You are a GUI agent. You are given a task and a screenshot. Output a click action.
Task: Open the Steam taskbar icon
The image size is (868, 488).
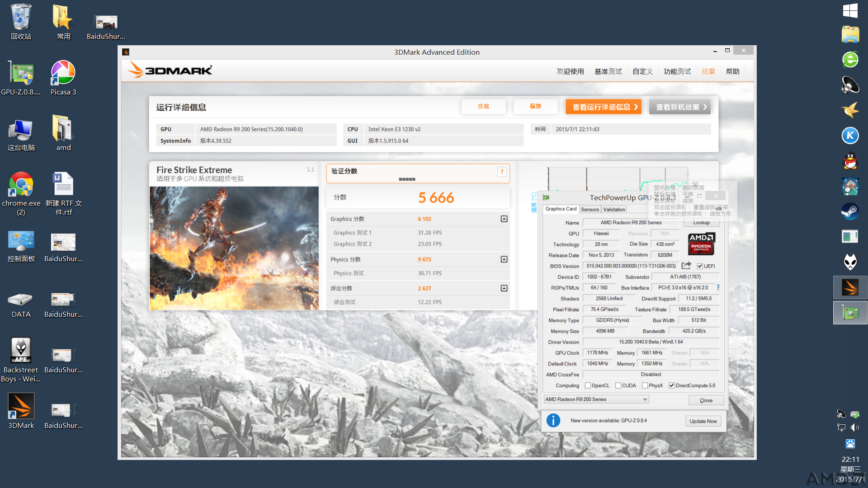pyautogui.click(x=850, y=211)
